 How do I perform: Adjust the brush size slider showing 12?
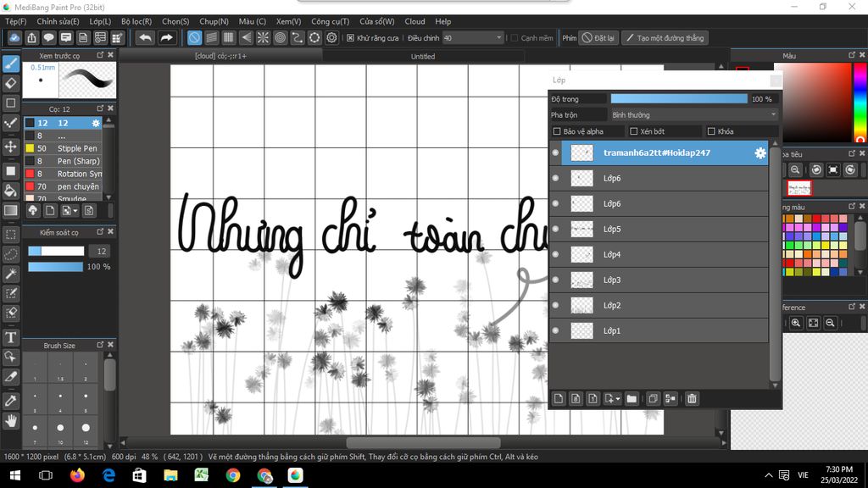[56, 251]
